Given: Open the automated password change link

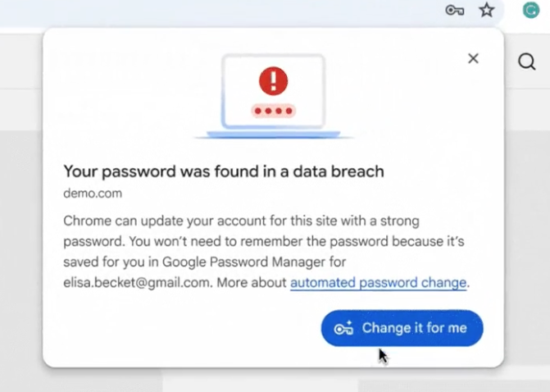Looking at the screenshot, I should pos(378,283).
